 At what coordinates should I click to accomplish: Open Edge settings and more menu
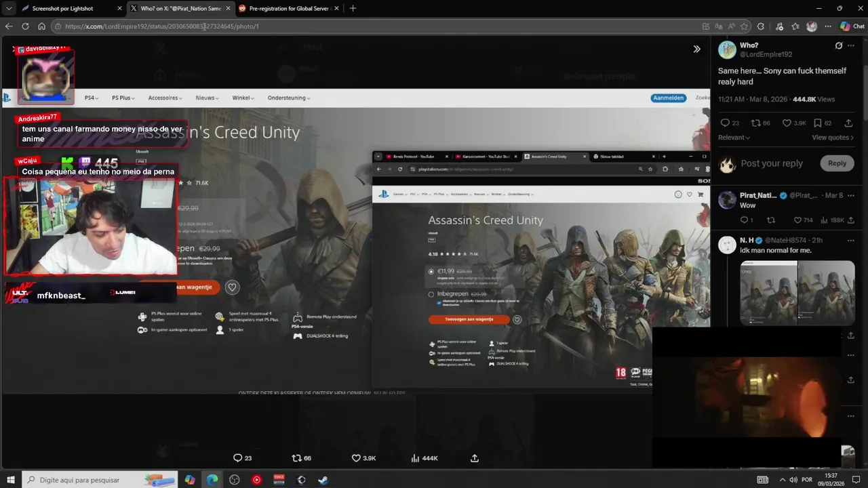coord(828,26)
